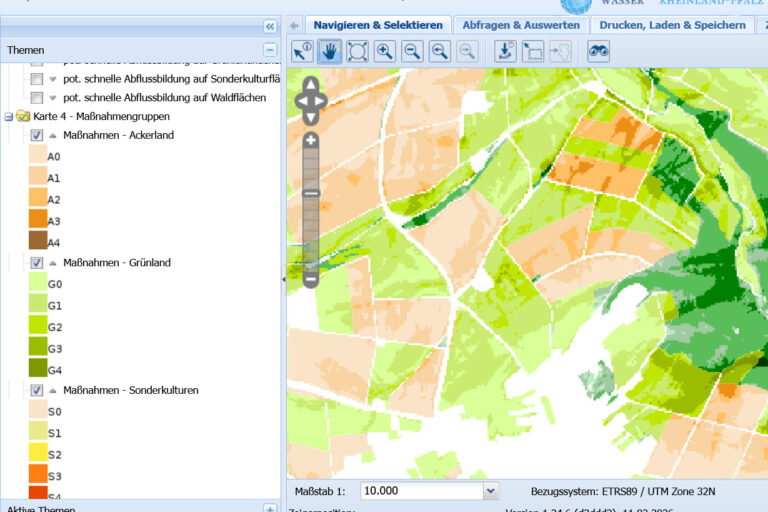The image size is (768, 512).
Task: Go to next zoom view (greyed)
Action: (x=467, y=51)
